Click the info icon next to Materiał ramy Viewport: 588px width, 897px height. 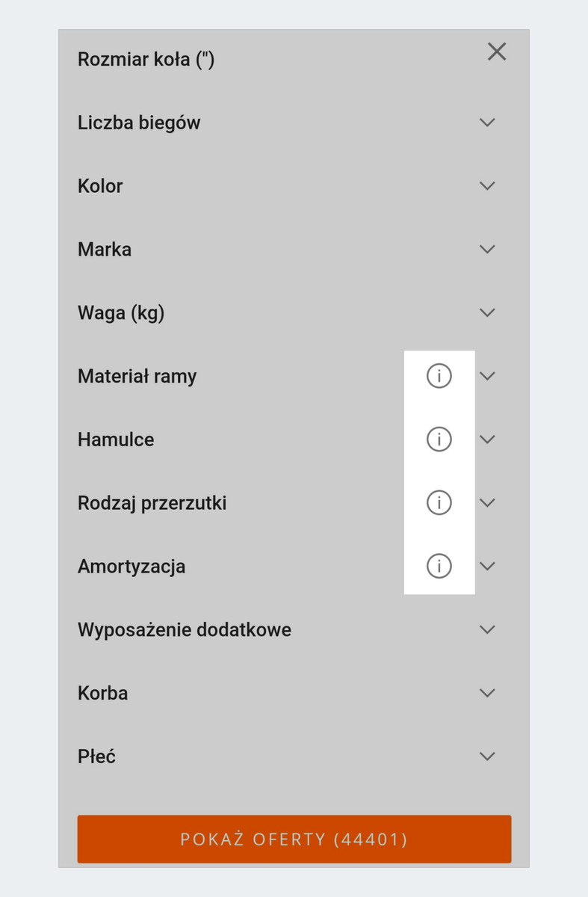coord(439,376)
